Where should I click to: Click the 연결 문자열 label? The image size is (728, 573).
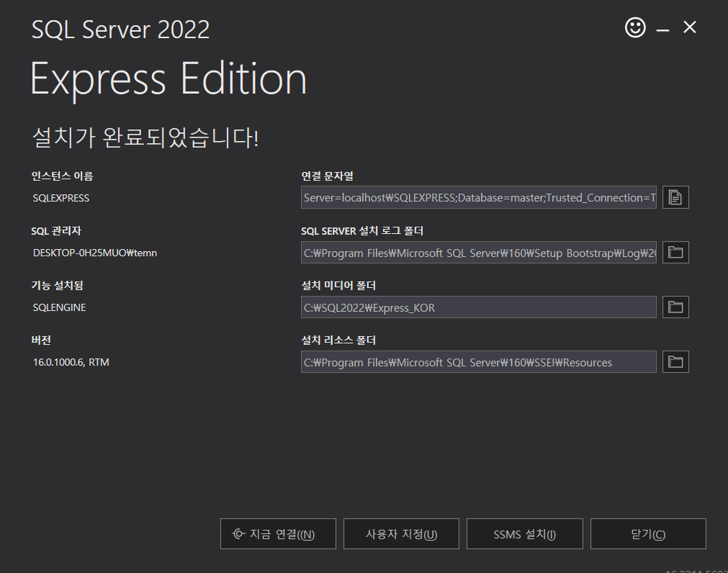coord(328,176)
